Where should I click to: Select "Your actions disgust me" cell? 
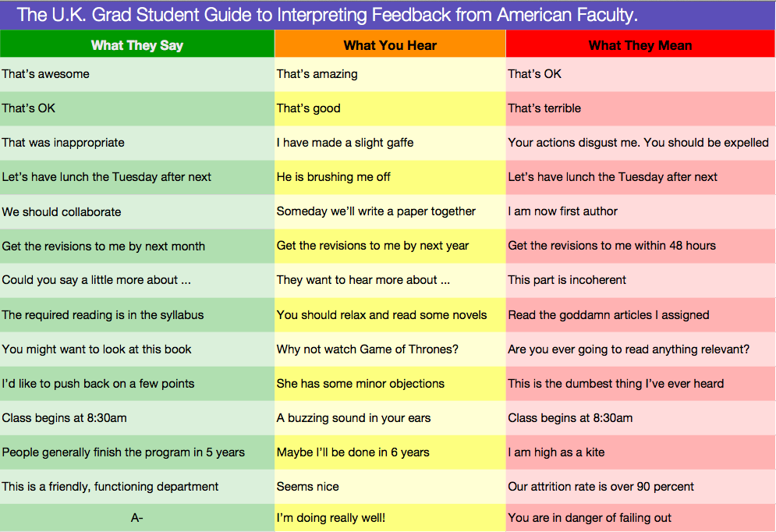point(638,143)
